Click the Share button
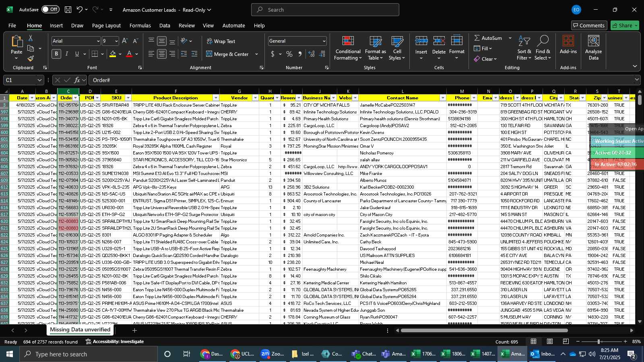 (x=625, y=25)
